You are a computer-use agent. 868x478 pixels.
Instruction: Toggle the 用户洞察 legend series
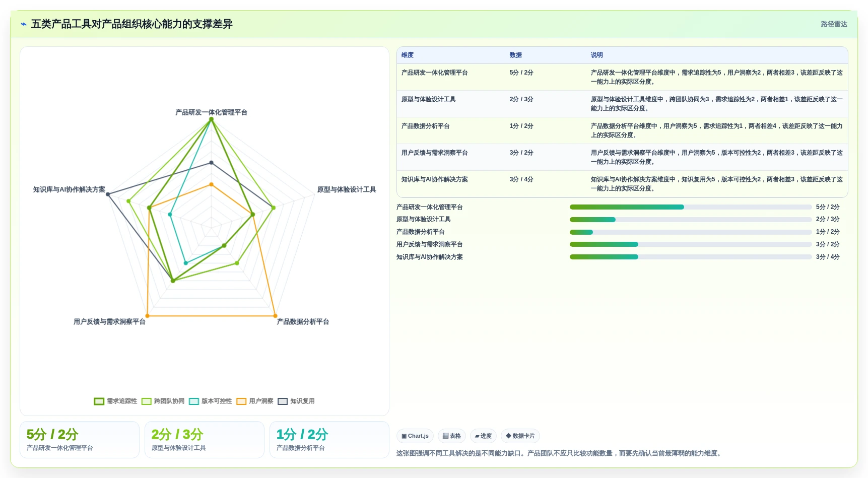click(254, 401)
